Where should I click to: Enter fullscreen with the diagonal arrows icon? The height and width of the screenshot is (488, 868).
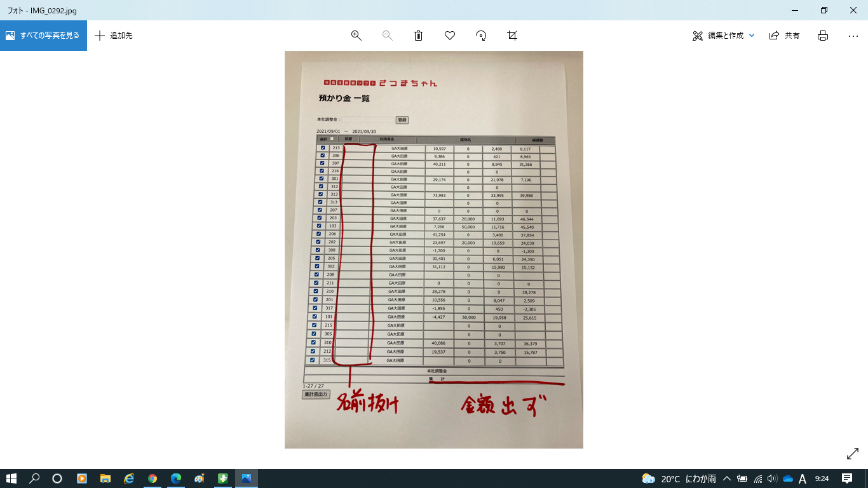pyautogui.click(x=853, y=454)
